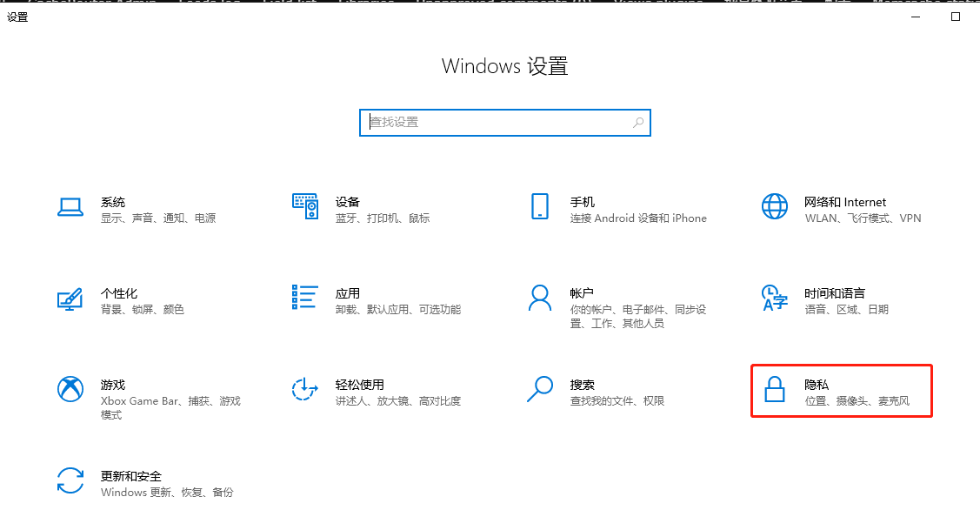Click 轻松使用 title text
The height and width of the screenshot is (517, 980).
[360, 385]
